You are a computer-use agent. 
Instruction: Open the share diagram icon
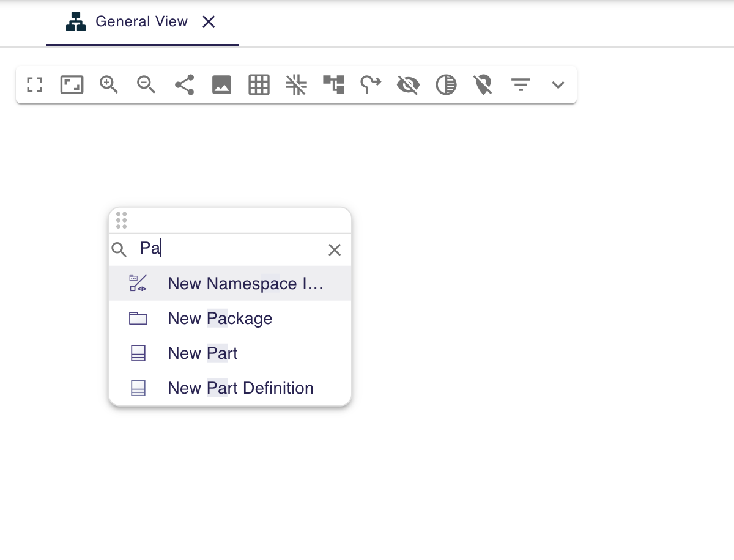click(184, 85)
